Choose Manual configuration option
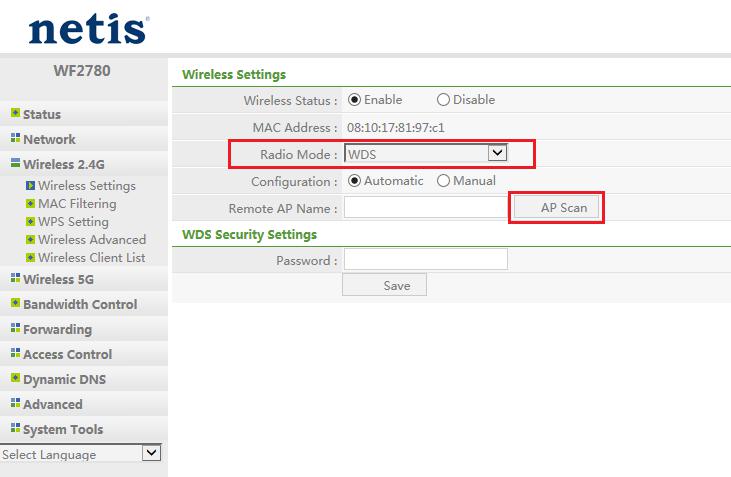The width and height of the screenshot is (731, 477). coord(443,181)
